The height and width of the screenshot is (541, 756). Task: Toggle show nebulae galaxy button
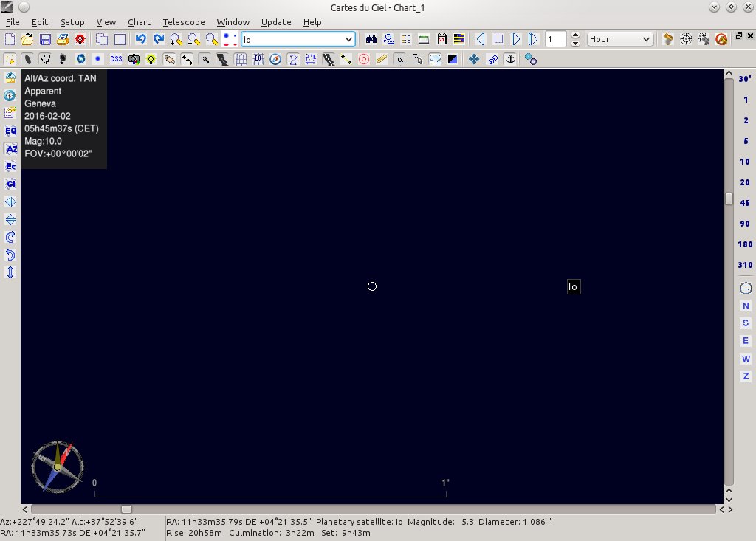[27, 59]
